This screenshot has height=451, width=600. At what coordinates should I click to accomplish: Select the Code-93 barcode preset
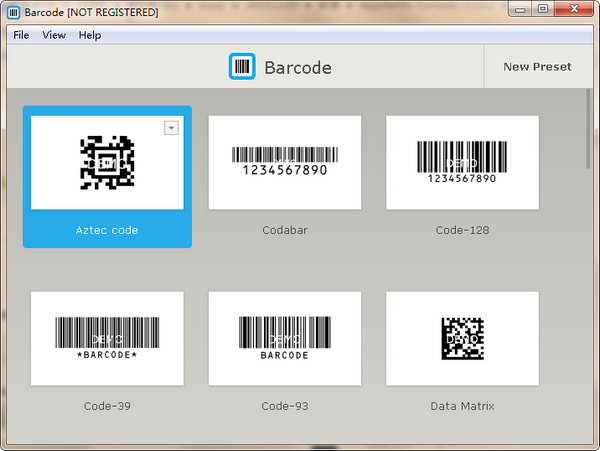[284, 338]
